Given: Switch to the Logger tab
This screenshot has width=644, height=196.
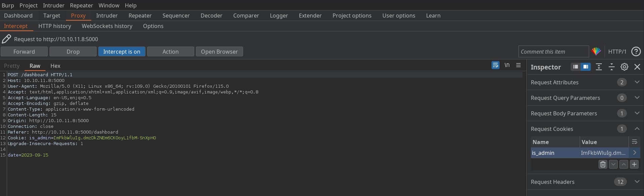Looking at the screenshot, I should tap(279, 16).
